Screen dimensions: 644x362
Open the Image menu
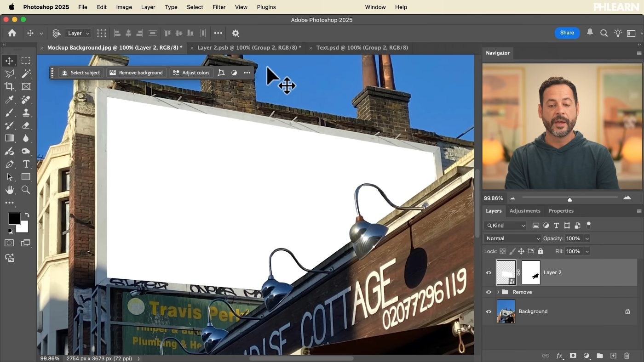[124, 7]
